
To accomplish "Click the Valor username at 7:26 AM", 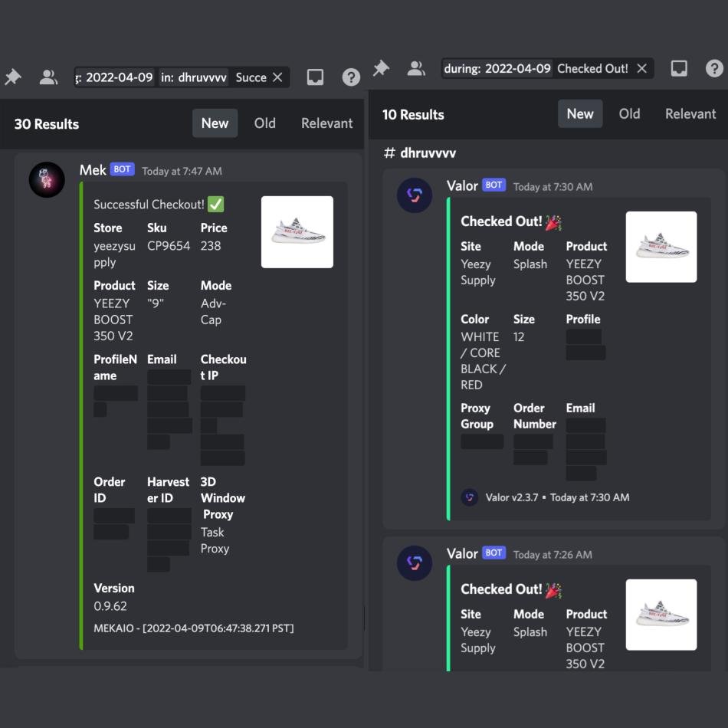I will pos(462,553).
